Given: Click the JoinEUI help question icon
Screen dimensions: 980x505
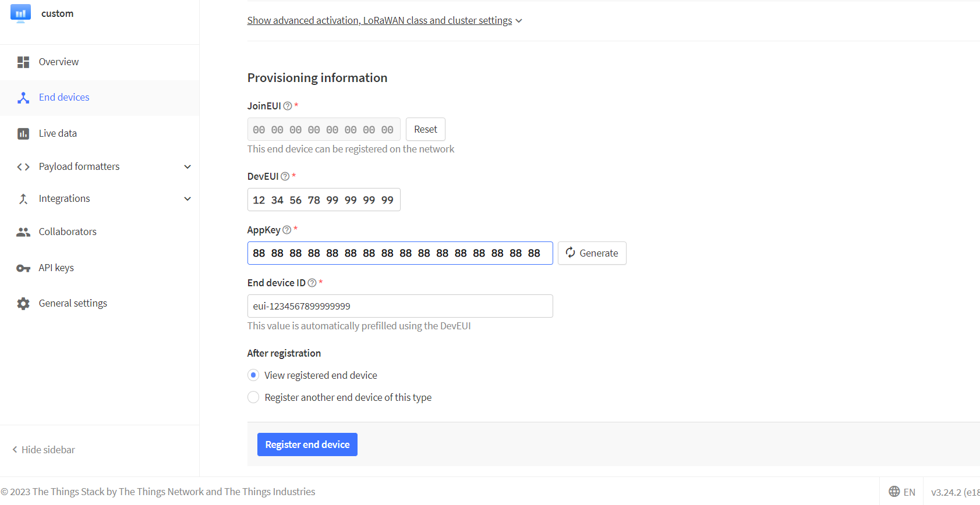Looking at the screenshot, I should pos(288,106).
